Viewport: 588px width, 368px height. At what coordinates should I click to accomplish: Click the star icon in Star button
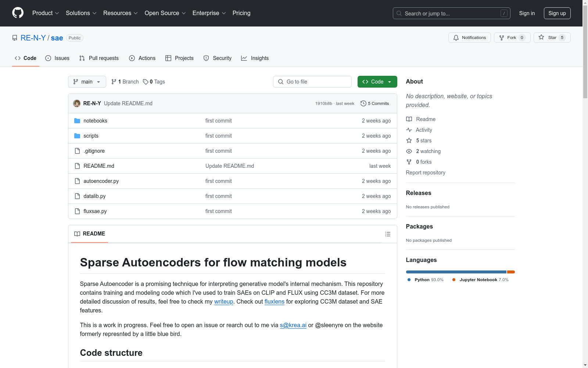(541, 37)
